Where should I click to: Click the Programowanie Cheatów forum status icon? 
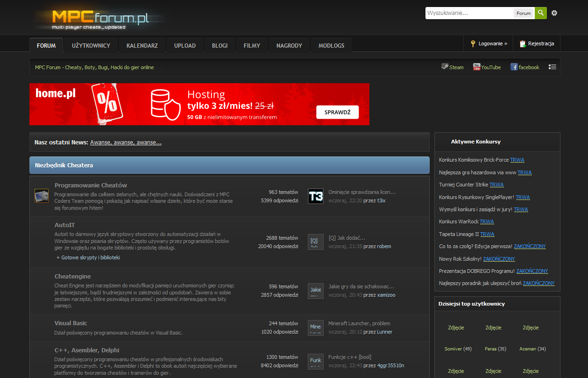click(x=42, y=196)
